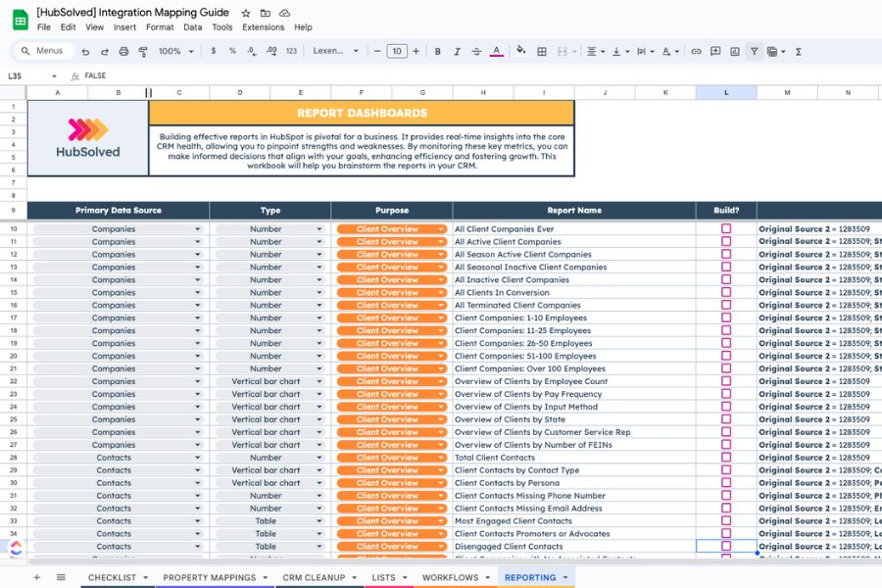Click the Redo icon in toolbar

[105, 51]
